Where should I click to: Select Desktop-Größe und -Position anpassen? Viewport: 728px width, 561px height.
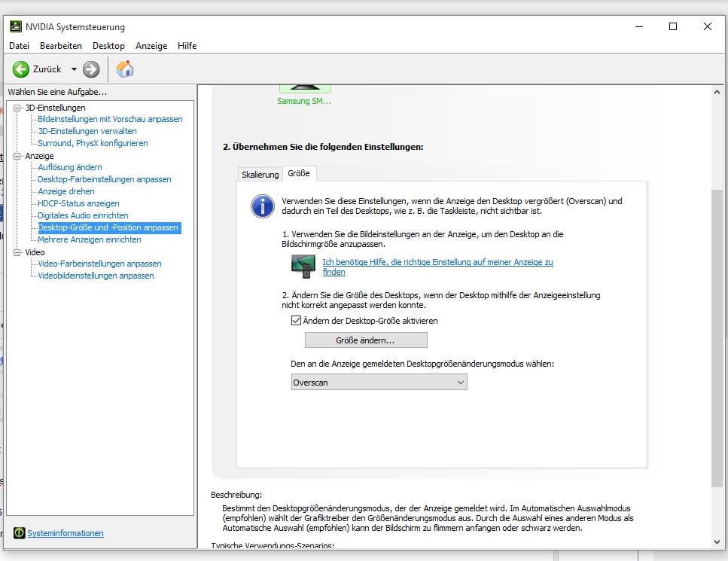click(x=110, y=227)
